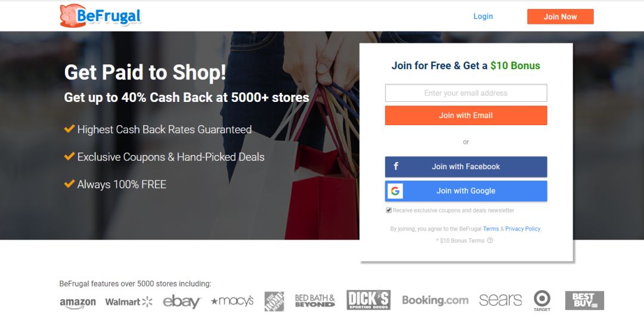The image size is (644, 329).
Task: Click the BeFrugal piggy bank logo
Action: (100, 16)
